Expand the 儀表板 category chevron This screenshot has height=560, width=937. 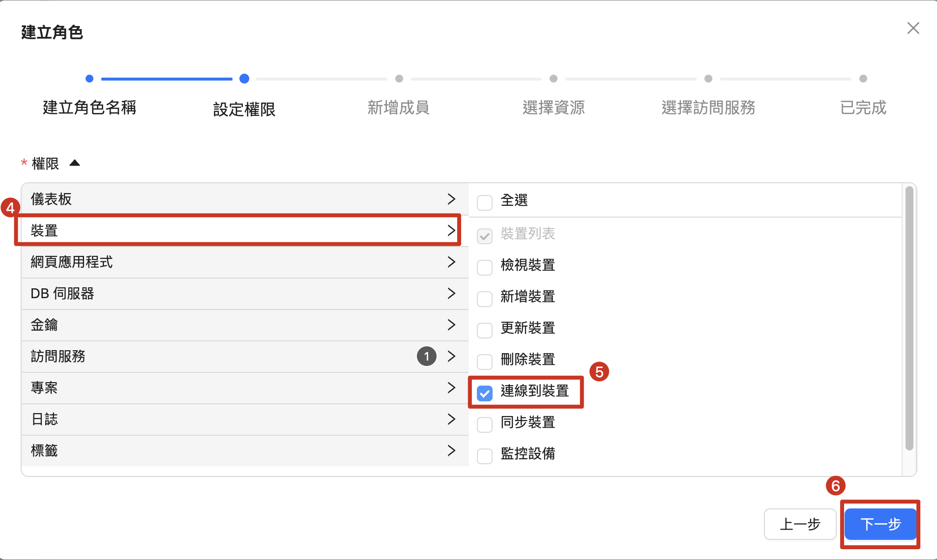tap(451, 199)
